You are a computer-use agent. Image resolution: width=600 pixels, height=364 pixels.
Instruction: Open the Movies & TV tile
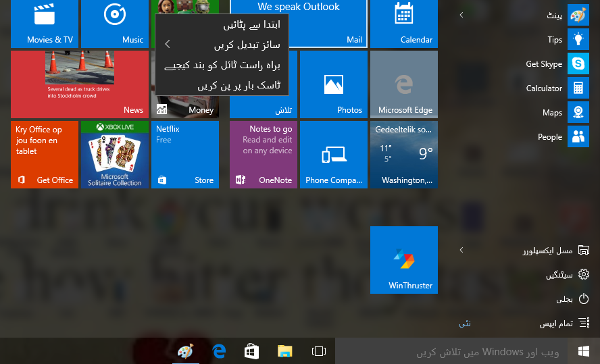pos(45,24)
